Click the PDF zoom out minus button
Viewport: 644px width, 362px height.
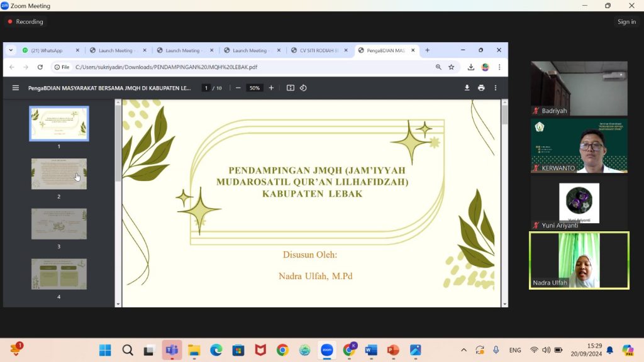point(238,88)
